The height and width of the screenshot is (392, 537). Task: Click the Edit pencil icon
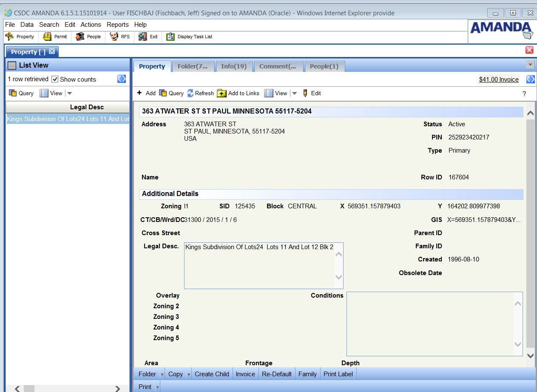pos(305,94)
